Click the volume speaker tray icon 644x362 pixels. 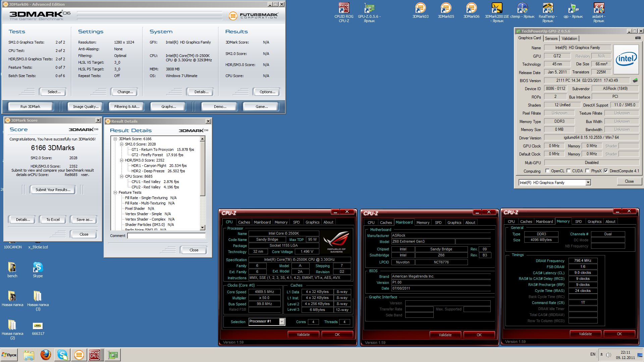point(609,355)
